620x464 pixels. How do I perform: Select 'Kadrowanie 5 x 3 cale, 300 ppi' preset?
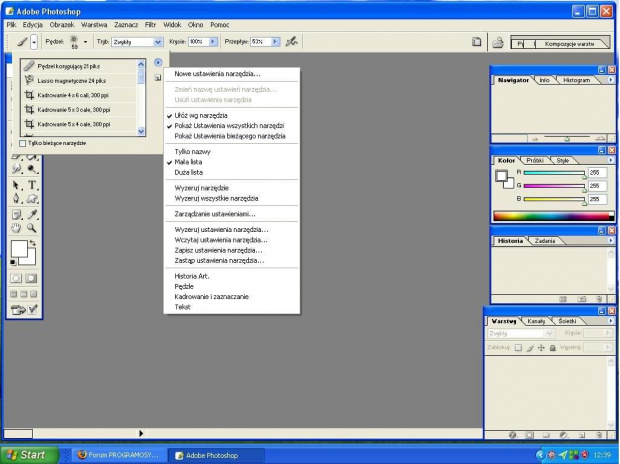(x=79, y=110)
